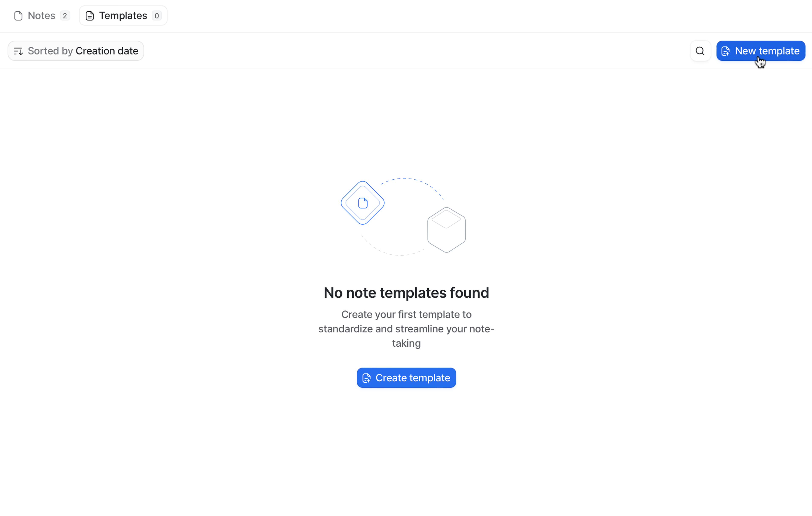The width and height of the screenshot is (812, 516).
Task: Click the sort-order icon beside "Sorted by"
Action: click(18, 51)
